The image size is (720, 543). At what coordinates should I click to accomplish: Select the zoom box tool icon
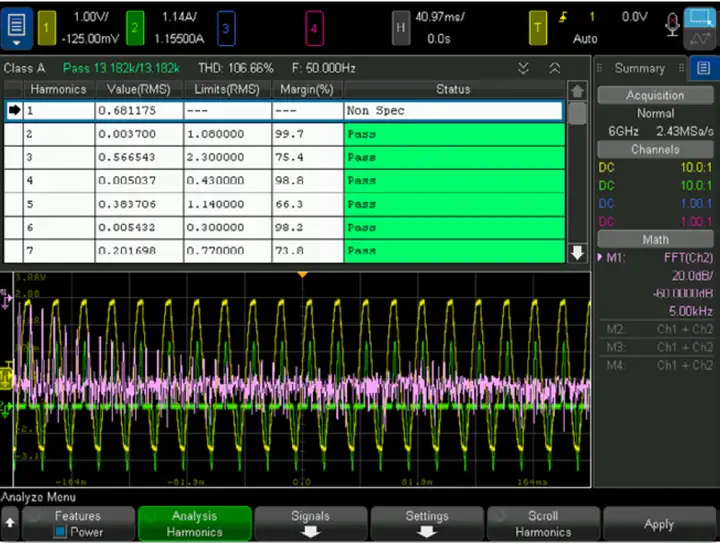point(700,18)
